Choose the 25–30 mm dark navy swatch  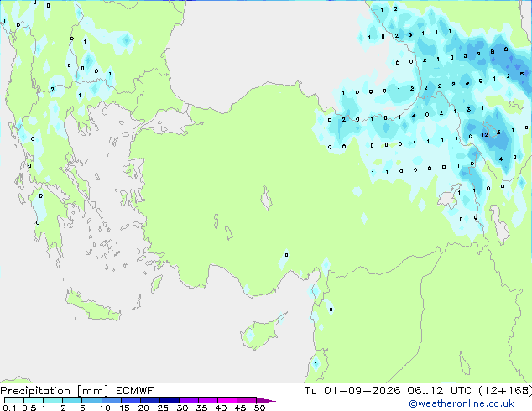(170, 400)
